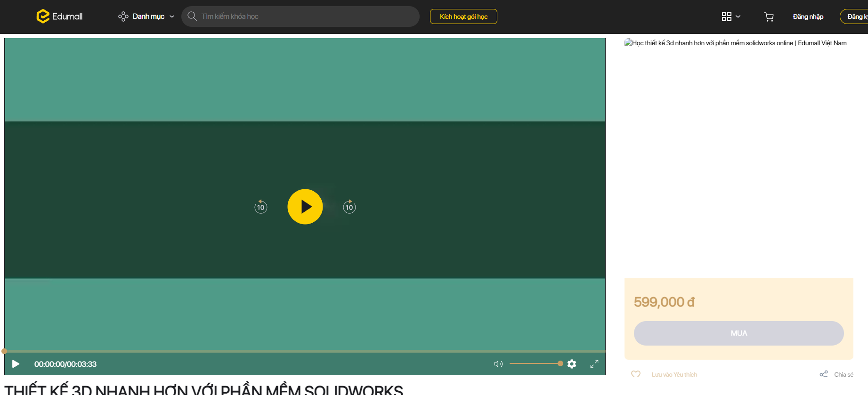Skip forward 10 seconds
Screen dimensions: 868x395
349,207
